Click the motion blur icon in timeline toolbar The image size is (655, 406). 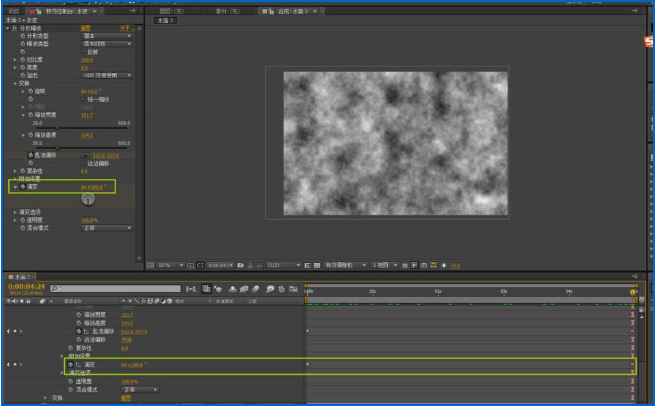(255, 288)
